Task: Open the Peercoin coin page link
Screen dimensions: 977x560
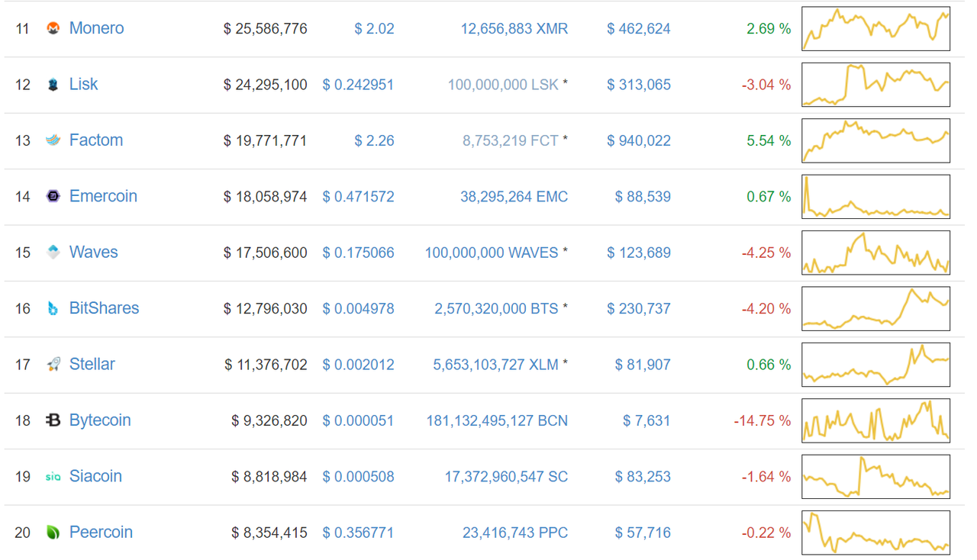Action: pyautogui.click(x=101, y=532)
